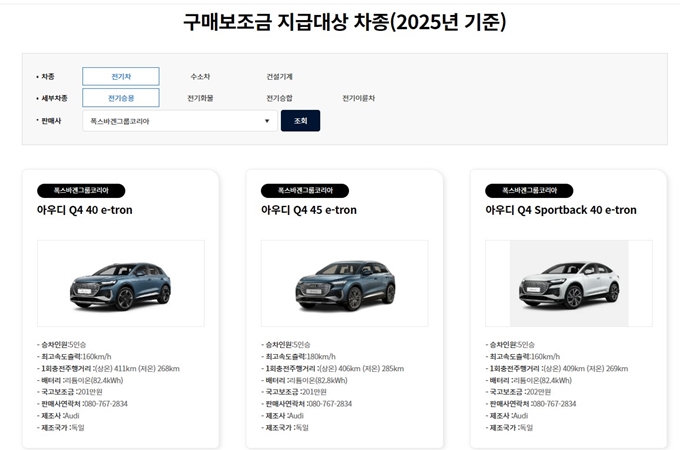The image size is (680, 450).
Task: Click the 판매사 filter label
Action: (x=49, y=121)
